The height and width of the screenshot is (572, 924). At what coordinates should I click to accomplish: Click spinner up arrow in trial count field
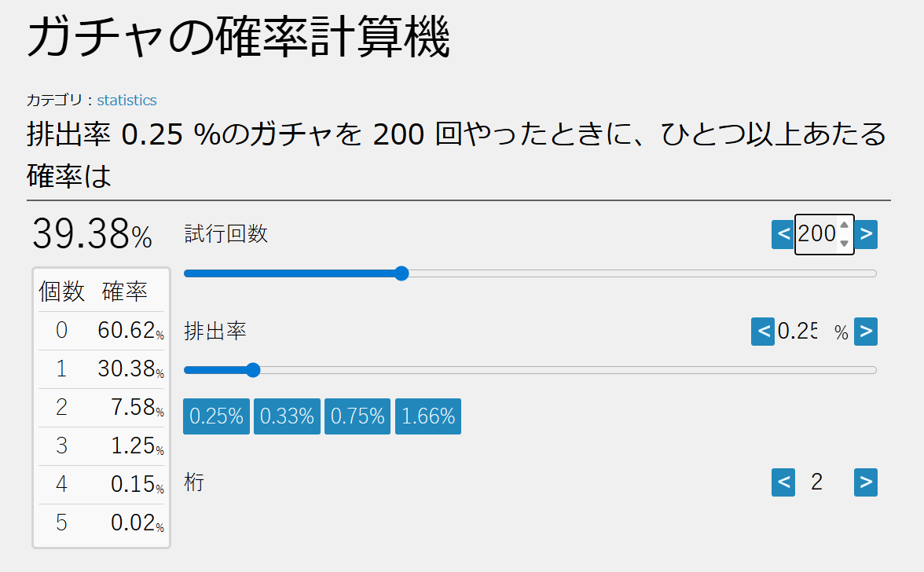[x=844, y=225]
